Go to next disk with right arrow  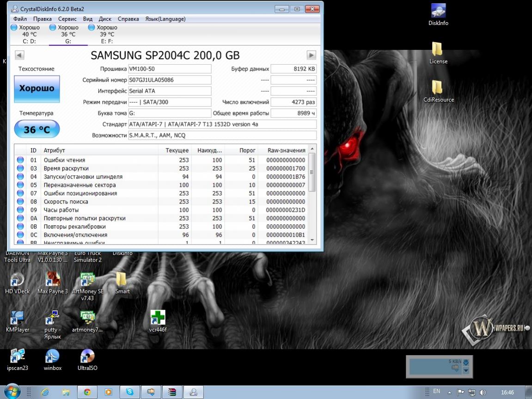click(312, 55)
